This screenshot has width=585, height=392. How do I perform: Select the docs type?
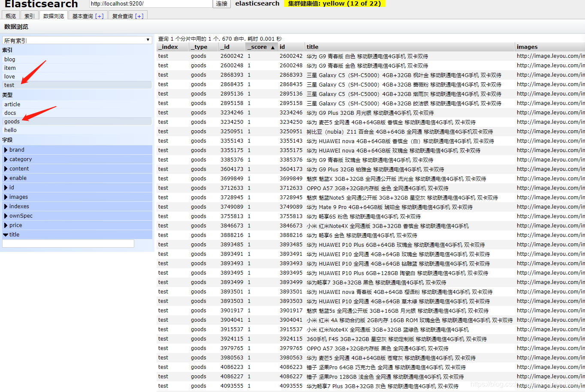[x=77, y=113]
